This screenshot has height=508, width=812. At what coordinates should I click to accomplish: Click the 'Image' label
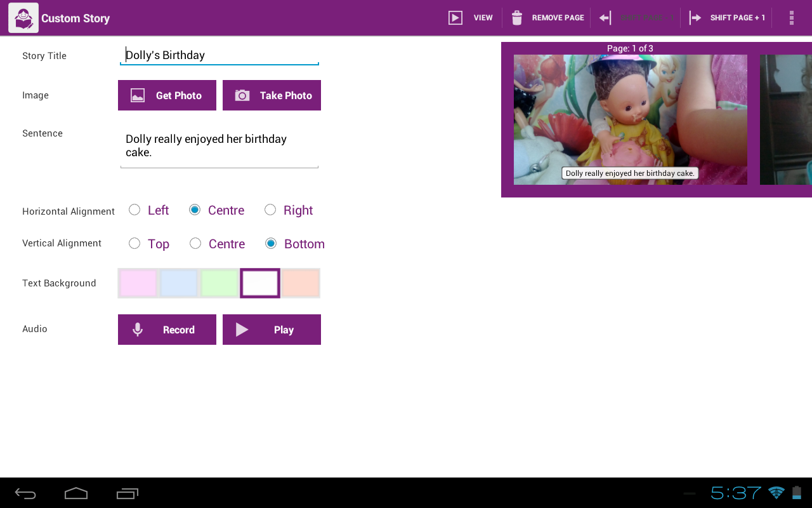click(36, 95)
